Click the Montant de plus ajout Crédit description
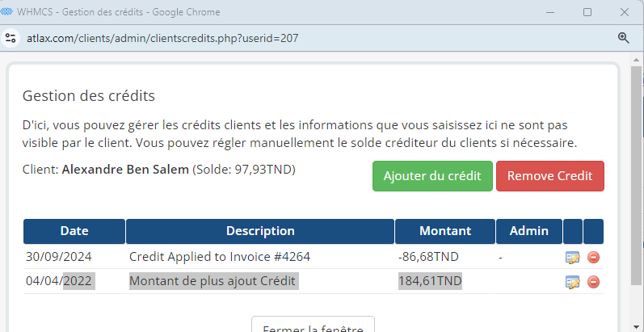Screen dimensions: 644x332 pyautogui.click(x=213, y=281)
